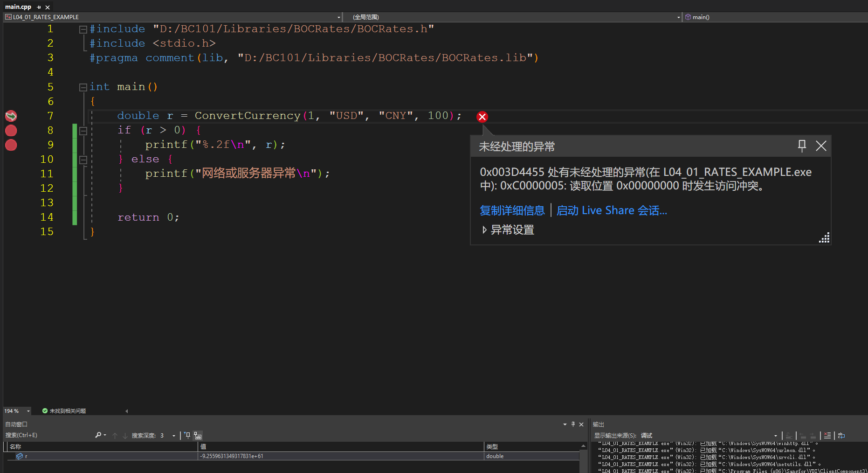The width and height of the screenshot is (868, 473).
Task: Click the 自动窗口 panel title
Action: [x=16, y=424]
